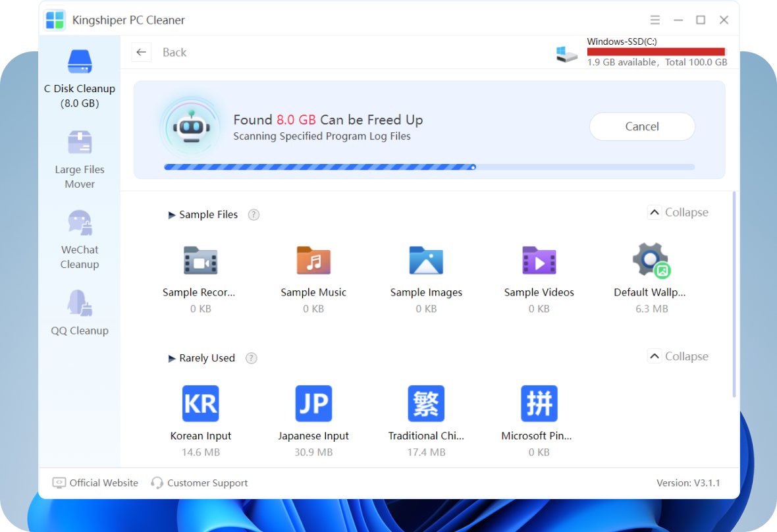Select the Sample Music folder icon
Image resolution: width=777 pixels, height=532 pixels.
[313, 261]
